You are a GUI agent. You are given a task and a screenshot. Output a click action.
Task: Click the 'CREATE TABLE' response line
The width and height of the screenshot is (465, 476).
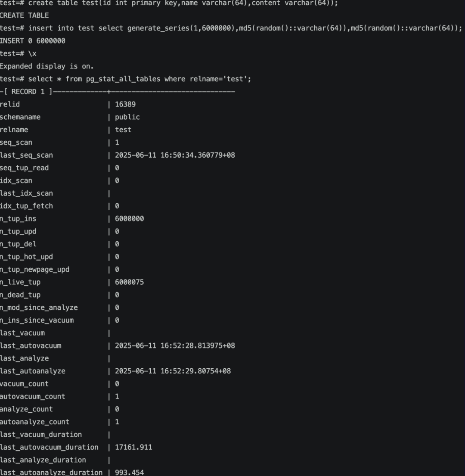24,16
